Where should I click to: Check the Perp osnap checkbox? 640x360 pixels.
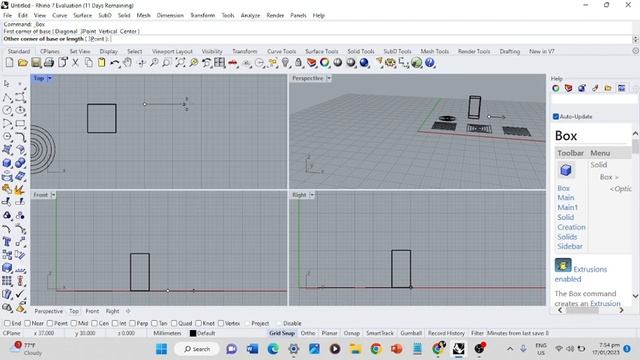pos(132,323)
